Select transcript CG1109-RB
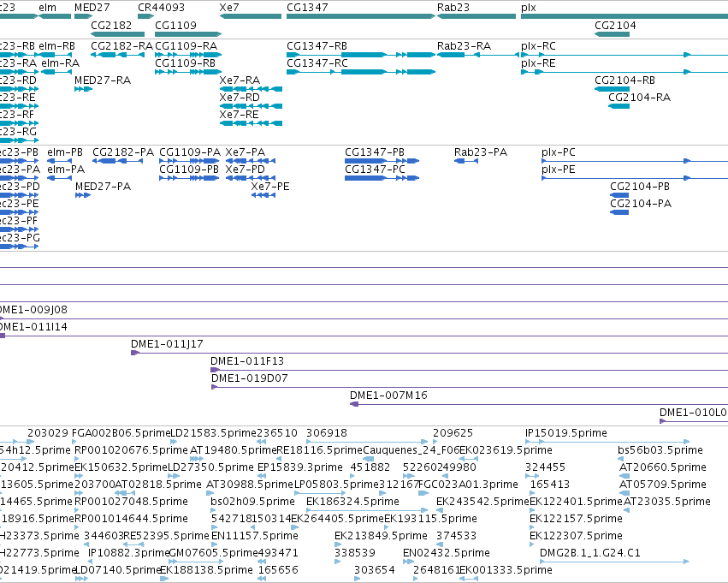 pos(188,72)
